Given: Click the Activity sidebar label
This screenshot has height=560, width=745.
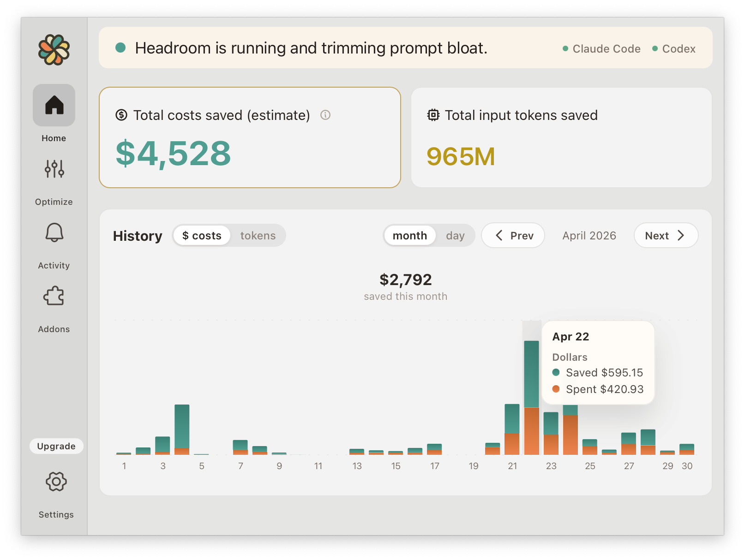Looking at the screenshot, I should 54,266.
